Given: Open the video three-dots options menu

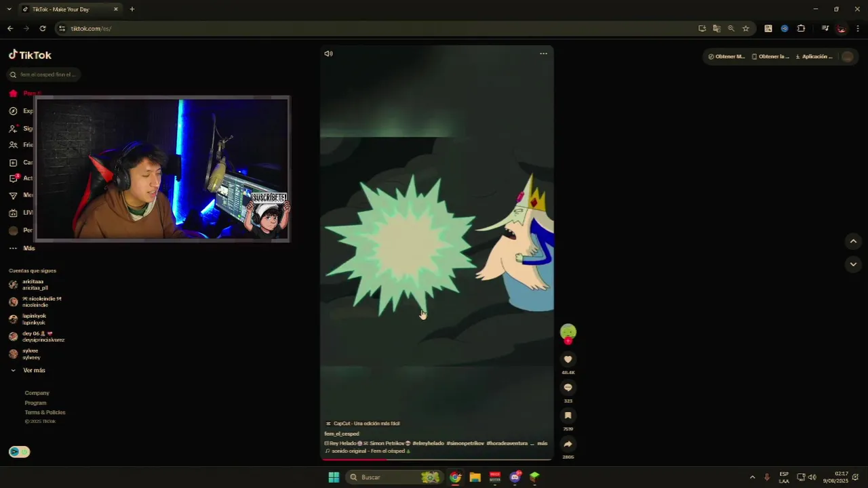Looking at the screenshot, I should [x=543, y=54].
